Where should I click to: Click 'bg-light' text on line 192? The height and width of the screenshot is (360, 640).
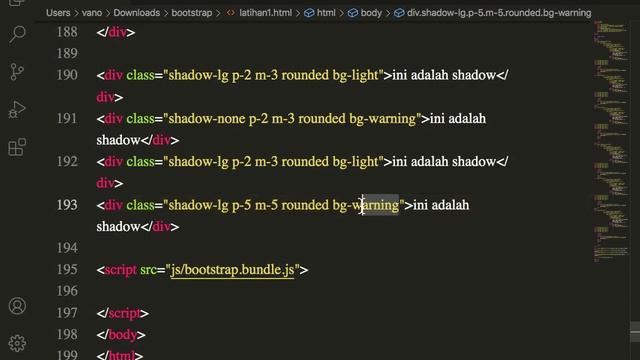pyautogui.click(x=356, y=162)
